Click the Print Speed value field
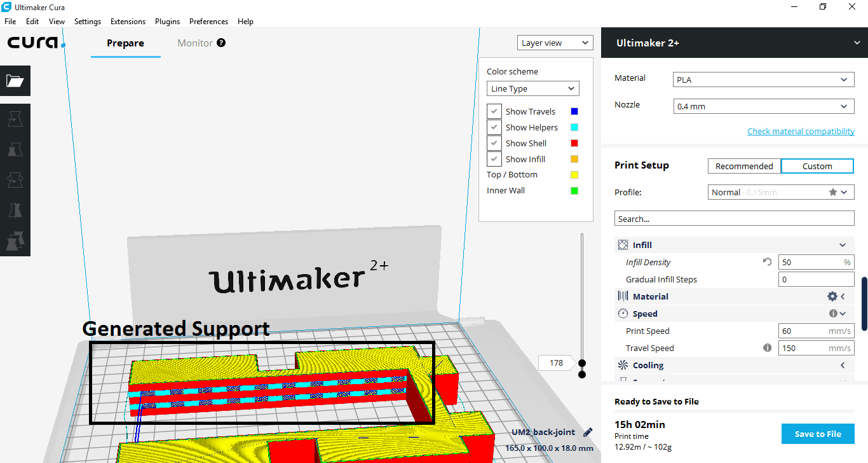 (x=816, y=331)
